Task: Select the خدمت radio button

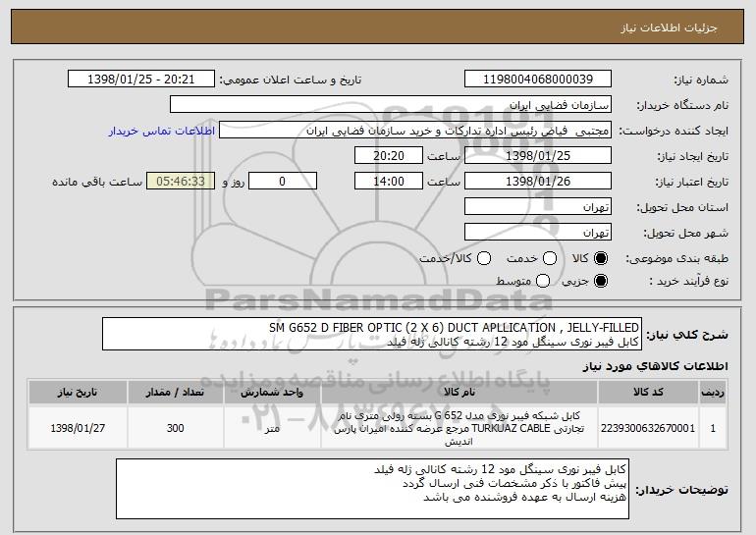Action: [x=549, y=258]
